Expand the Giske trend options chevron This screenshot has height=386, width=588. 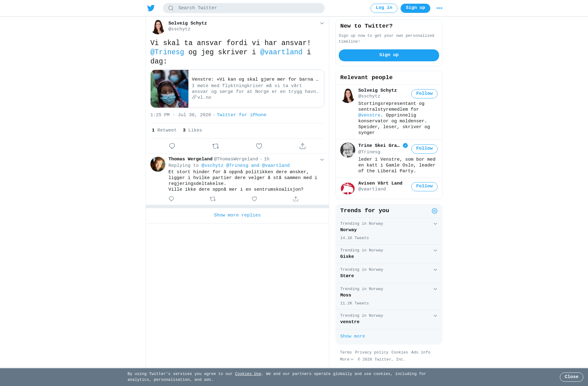(x=435, y=250)
